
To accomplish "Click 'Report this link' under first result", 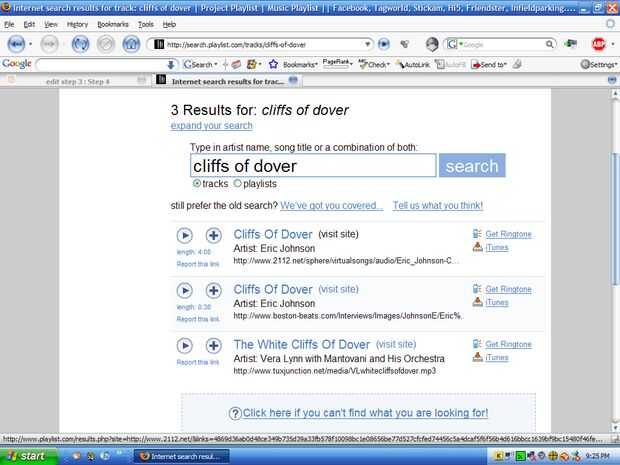I will 198,264.
